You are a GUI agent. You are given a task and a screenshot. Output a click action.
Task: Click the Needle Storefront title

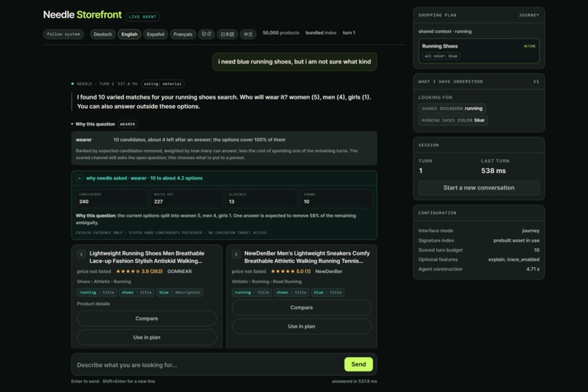[x=82, y=15]
